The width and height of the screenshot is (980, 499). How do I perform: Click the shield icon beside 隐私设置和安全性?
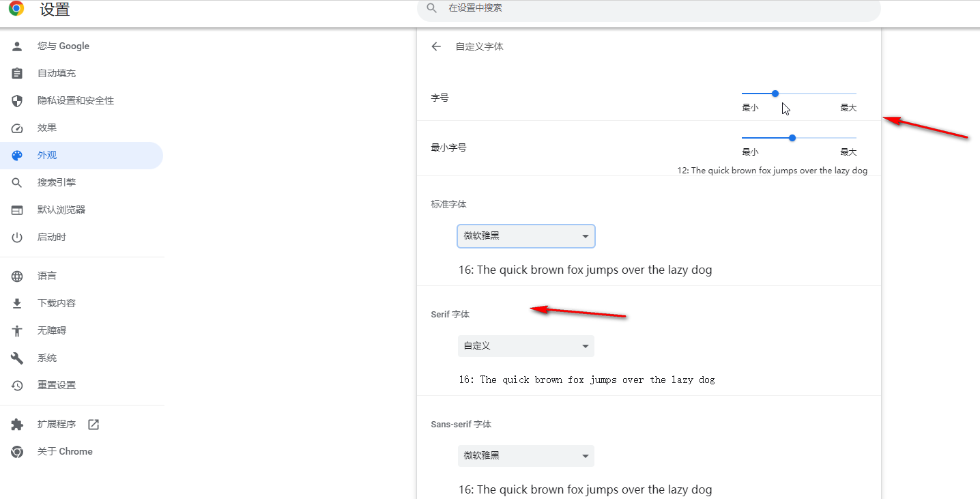[17, 101]
